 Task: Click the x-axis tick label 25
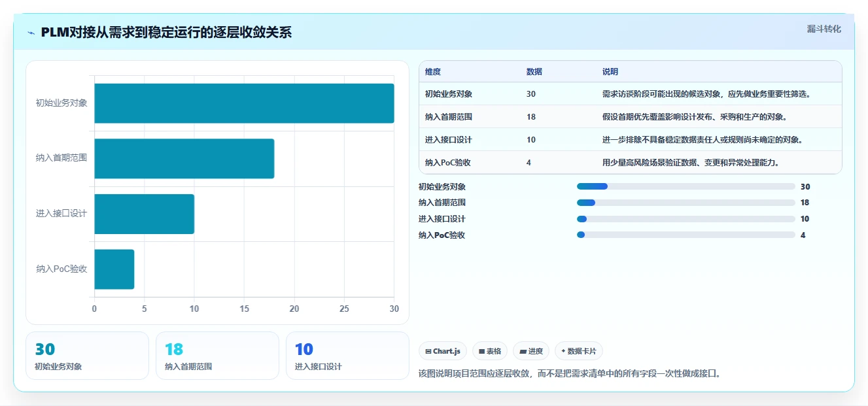[344, 309]
